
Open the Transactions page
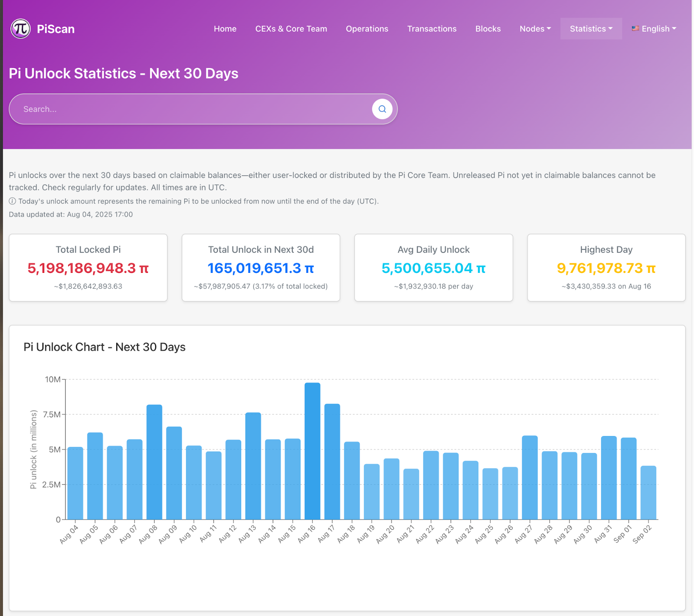[x=432, y=29]
